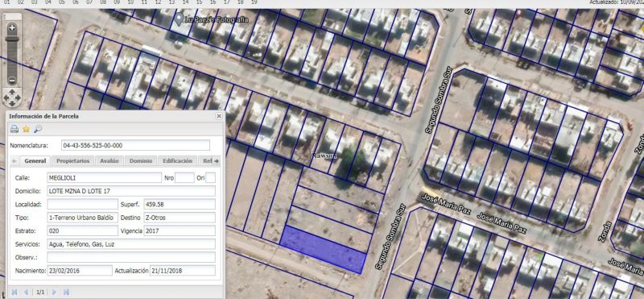
Task: Select number 19 in the top bar
Action: (x=254, y=2)
